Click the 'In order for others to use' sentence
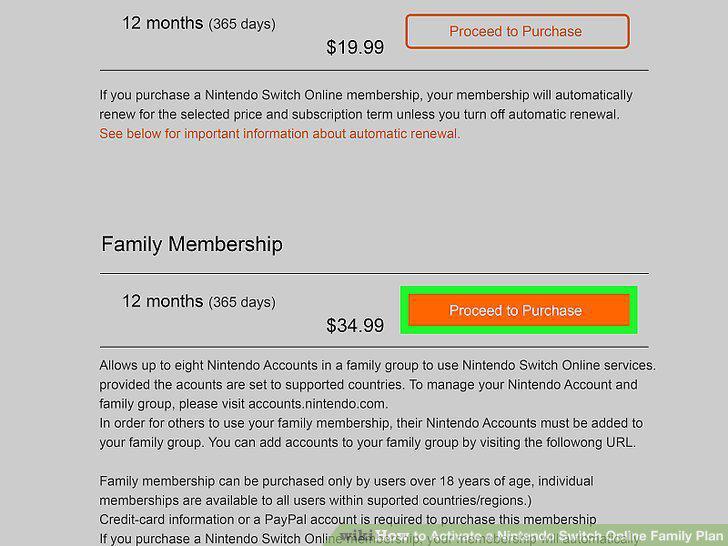 [x=371, y=423]
